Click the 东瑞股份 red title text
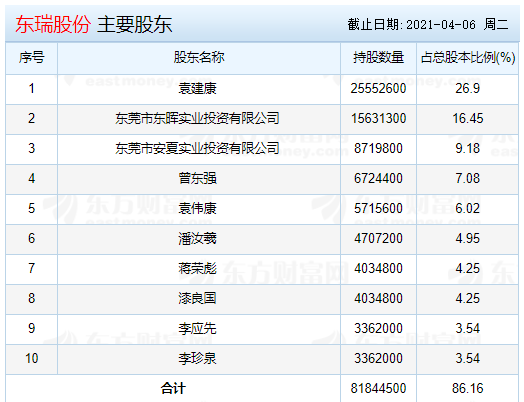This screenshot has height=402, width=524. point(53,24)
